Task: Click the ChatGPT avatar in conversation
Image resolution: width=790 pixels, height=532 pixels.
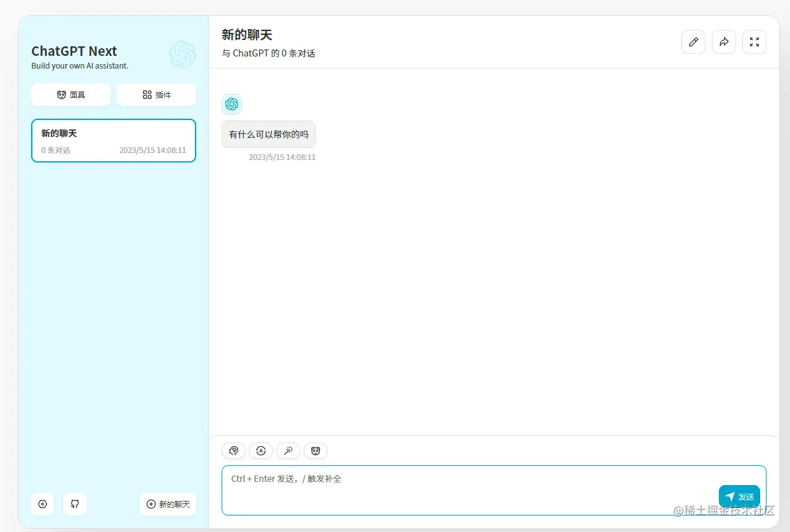Action: (x=232, y=104)
